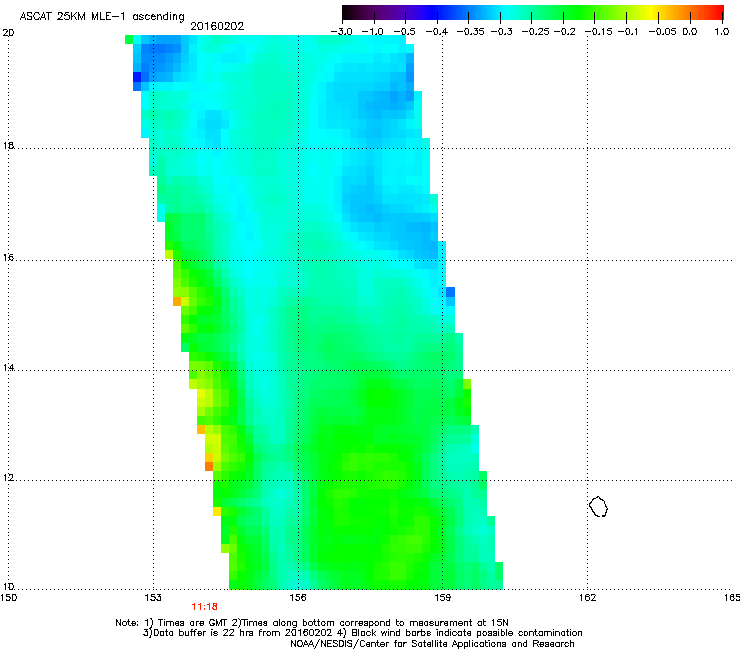The width and height of the screenshot is (740, 650).
Task: Select the colorbar label '-0.5'
Action: 404,32
